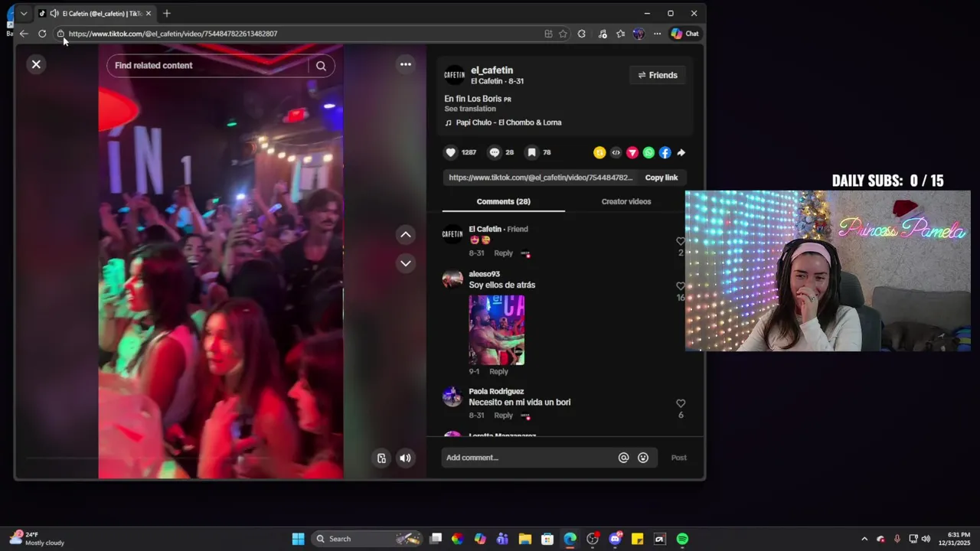Open Papi Chulo - El Chombo & Lorna sound

[508, 122]
